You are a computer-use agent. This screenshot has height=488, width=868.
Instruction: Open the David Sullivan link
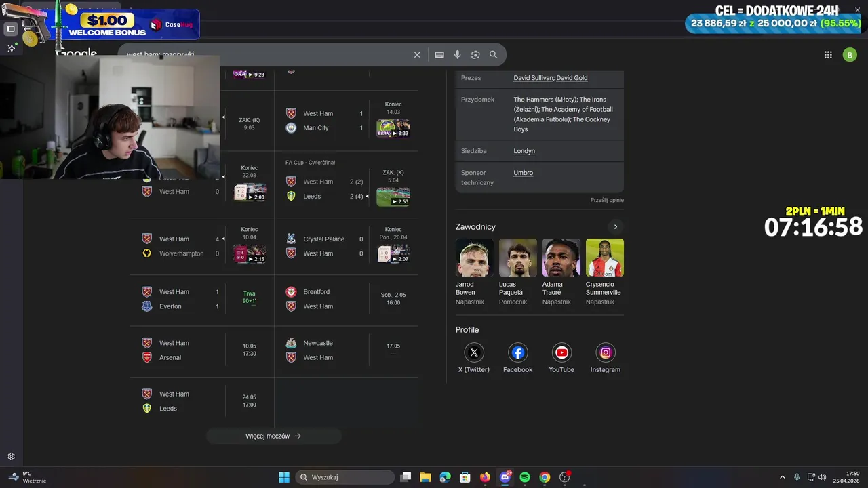pos(533,78)
